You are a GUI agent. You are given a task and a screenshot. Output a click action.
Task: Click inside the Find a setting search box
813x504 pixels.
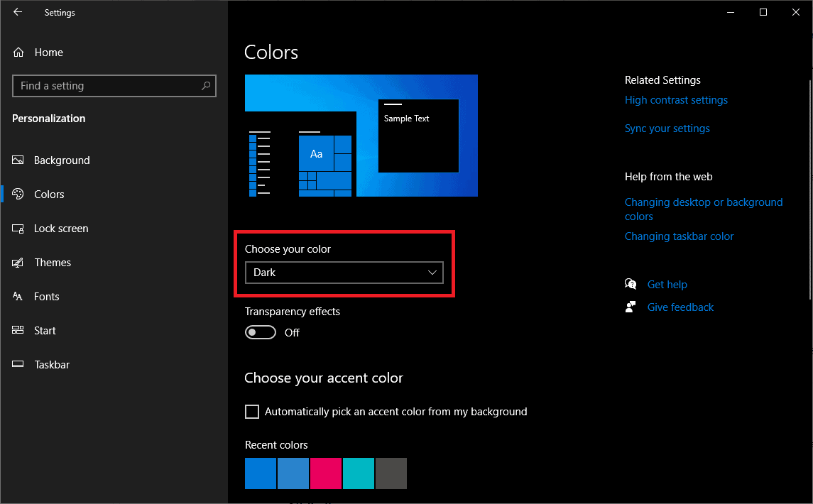114,86
